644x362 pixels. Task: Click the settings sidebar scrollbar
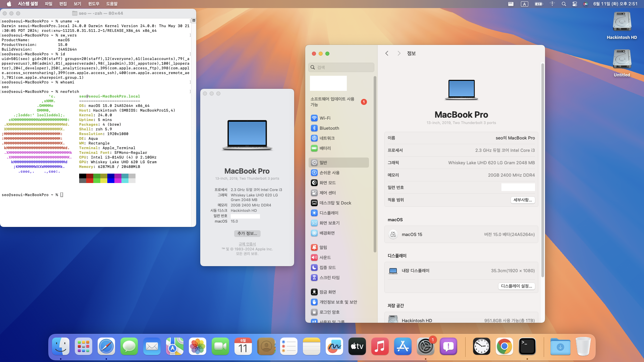375,164
